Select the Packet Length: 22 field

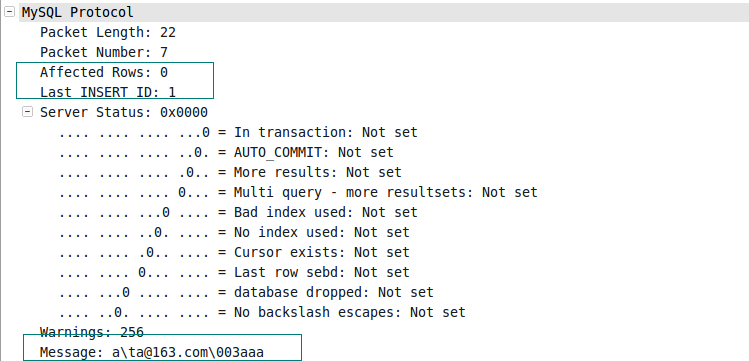(108, 32)
